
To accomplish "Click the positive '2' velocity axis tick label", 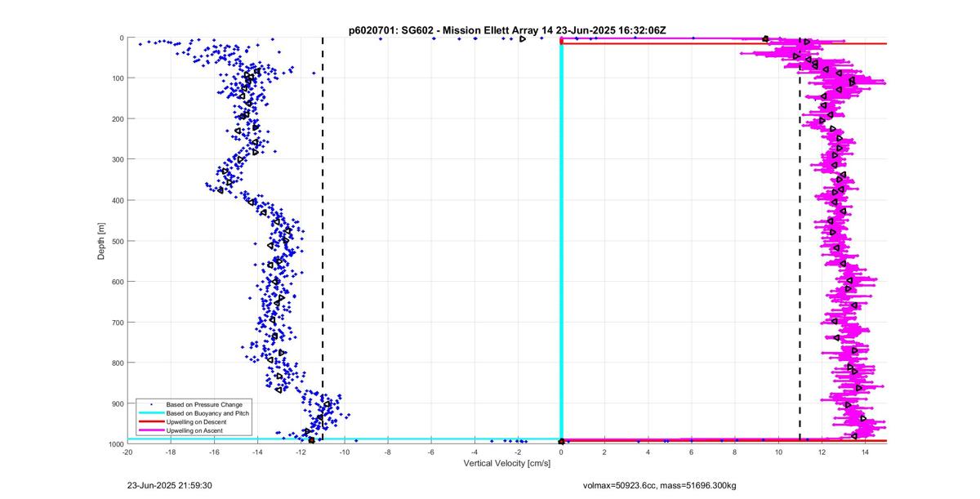I will pos(604,452).
